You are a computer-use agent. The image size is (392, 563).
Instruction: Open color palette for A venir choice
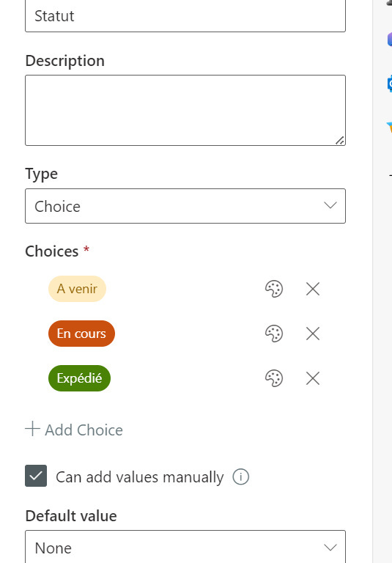point(274,289)
